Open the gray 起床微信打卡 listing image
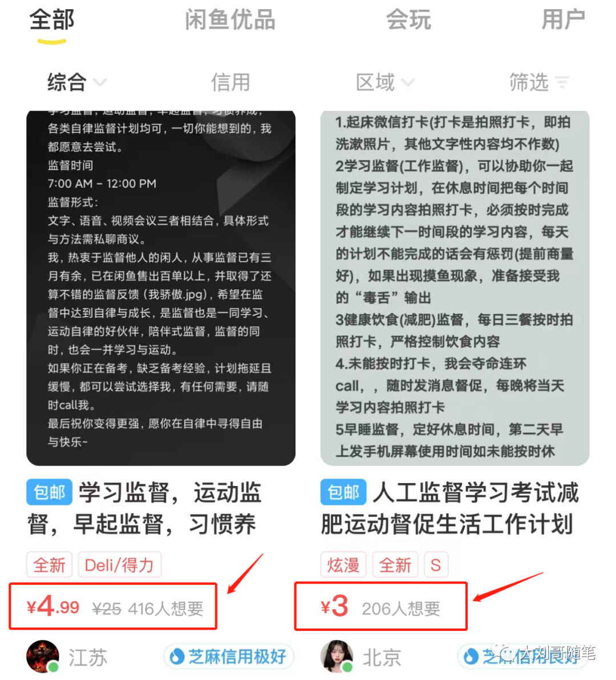The image size is (616, 680). 455,288
